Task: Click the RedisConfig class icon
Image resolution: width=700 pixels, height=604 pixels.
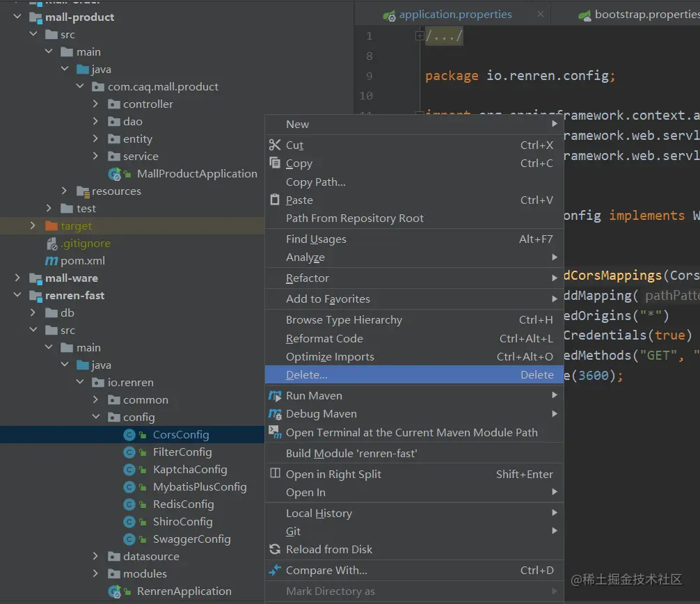Action: tap(129, 504)
